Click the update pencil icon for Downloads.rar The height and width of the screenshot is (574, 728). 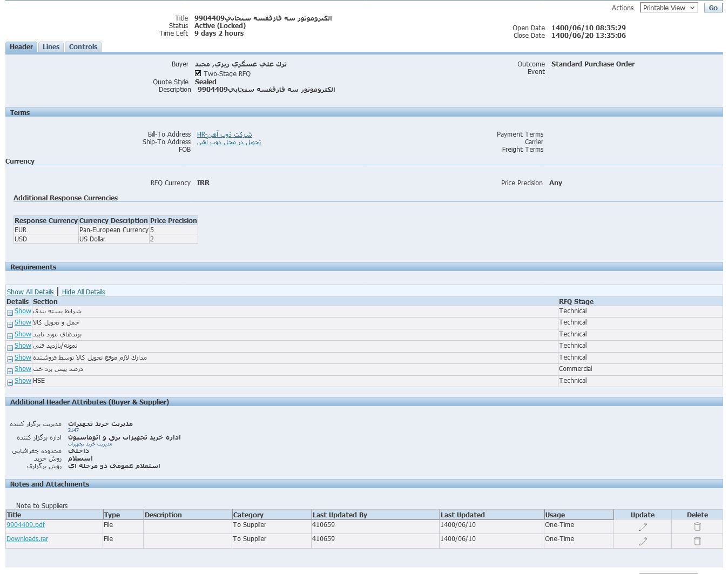(643, 541)
